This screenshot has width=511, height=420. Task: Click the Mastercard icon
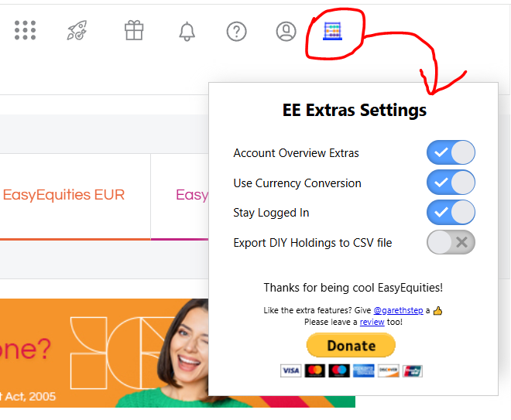(x=315, y=370)
